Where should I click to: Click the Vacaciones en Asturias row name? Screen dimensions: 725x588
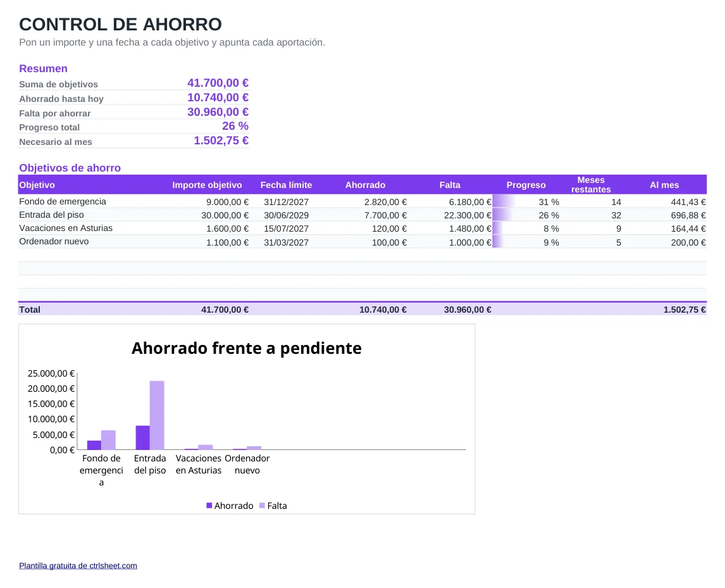(x=66, y=228)
